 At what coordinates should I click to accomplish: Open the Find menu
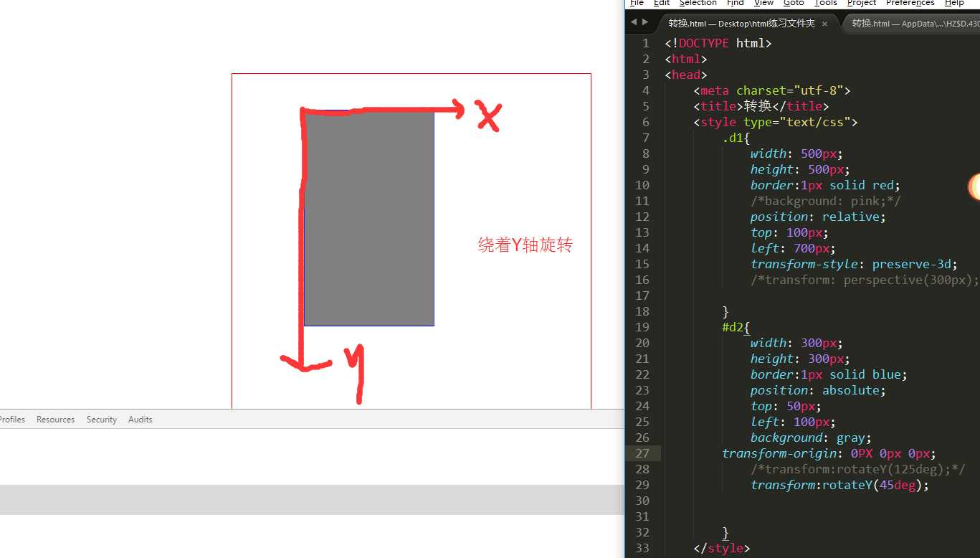tap(736, 3)
